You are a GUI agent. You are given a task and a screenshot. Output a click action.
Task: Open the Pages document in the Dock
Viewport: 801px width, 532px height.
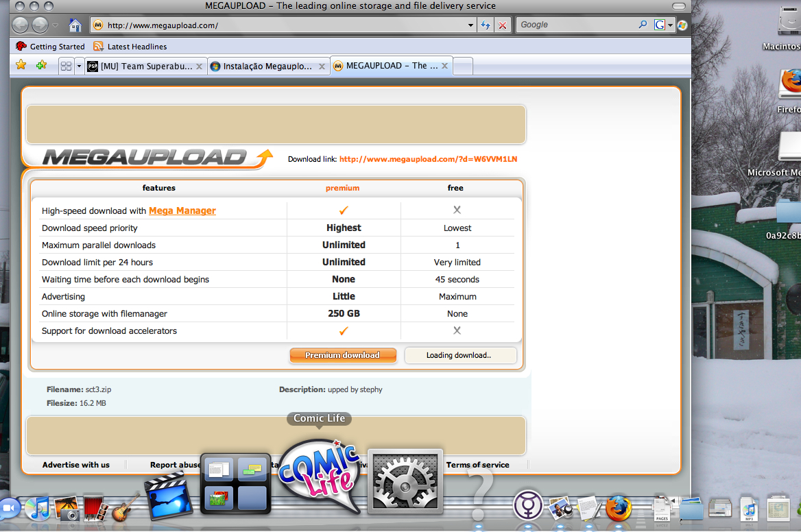(662, 509)
